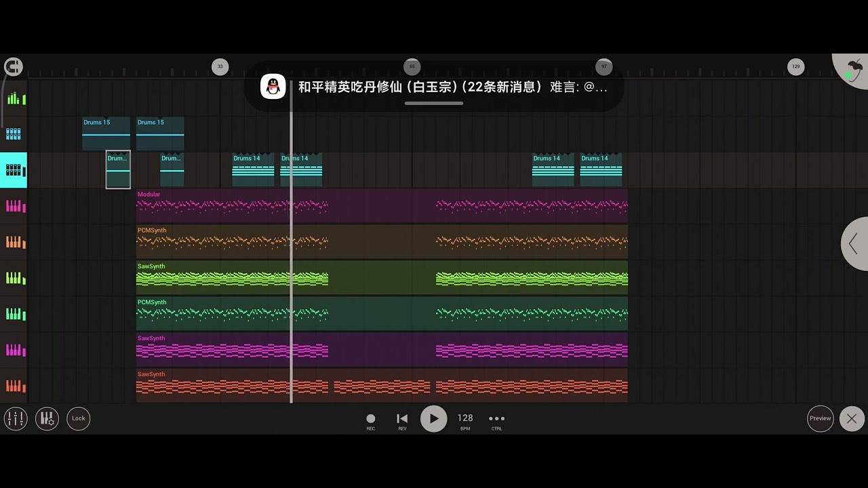Tap the loop/undo circle icon at top left
868x488 pixels.
[13, 66]
